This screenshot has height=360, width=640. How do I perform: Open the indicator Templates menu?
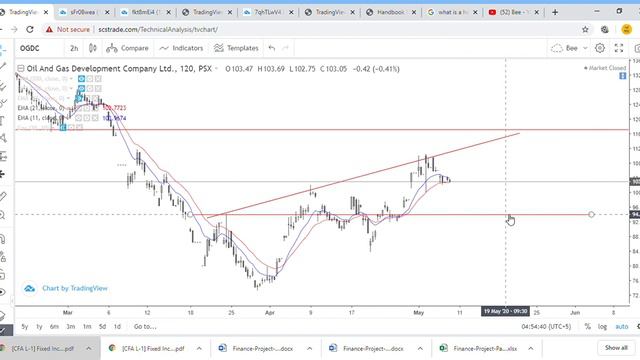click(236, 48)
